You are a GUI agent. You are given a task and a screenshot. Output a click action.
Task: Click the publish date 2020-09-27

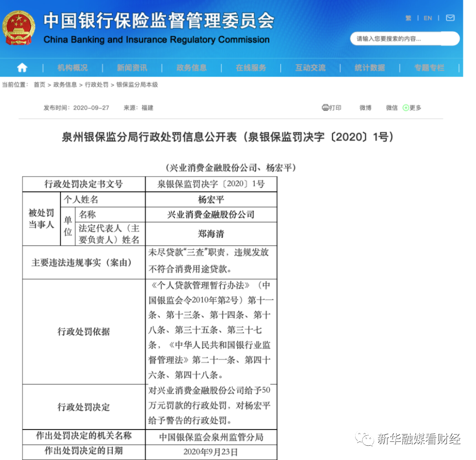91,108
